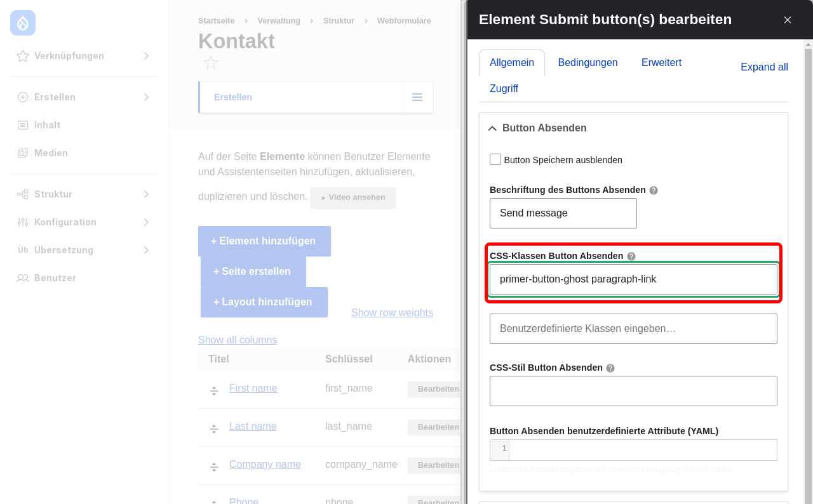Click the Struktur icon in sidebar
The height and width of the screenshot is (504, 813).
(23, 194)
